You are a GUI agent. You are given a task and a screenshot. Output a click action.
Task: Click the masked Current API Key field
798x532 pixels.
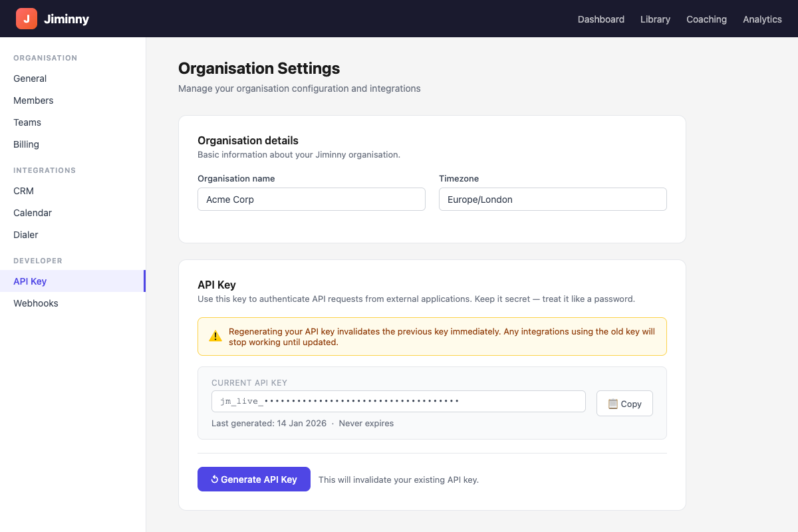click(398, 401)
